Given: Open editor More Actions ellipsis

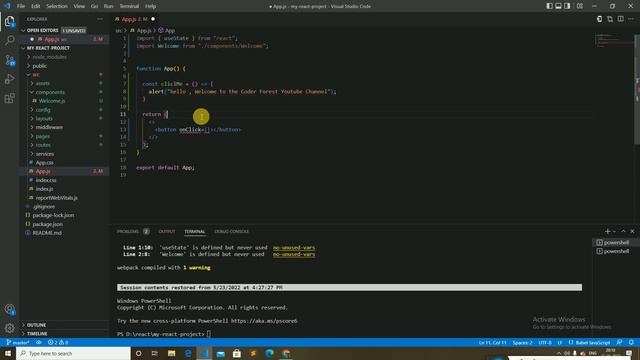Looking at the screenshot, I should (631, 19).
